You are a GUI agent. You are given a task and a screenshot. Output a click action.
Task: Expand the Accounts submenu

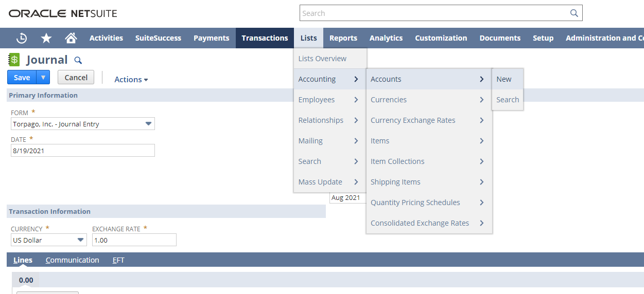pyautogui.click(x=429, y=79)
